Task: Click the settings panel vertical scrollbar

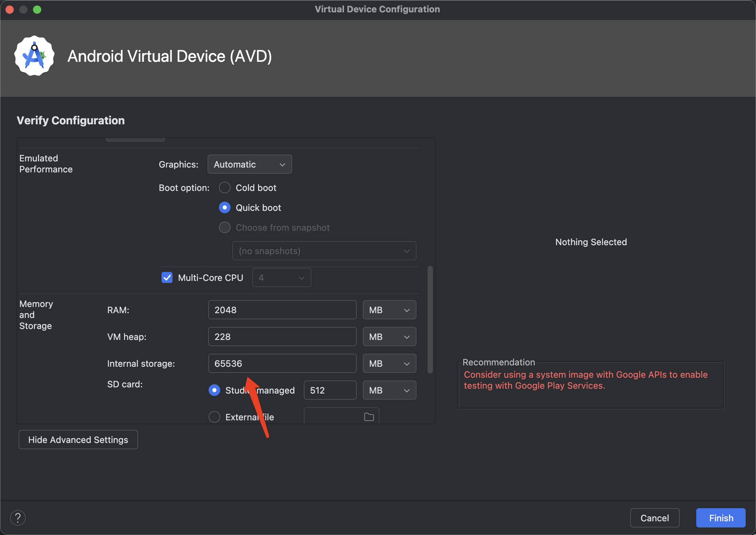Action: point(430,319)
